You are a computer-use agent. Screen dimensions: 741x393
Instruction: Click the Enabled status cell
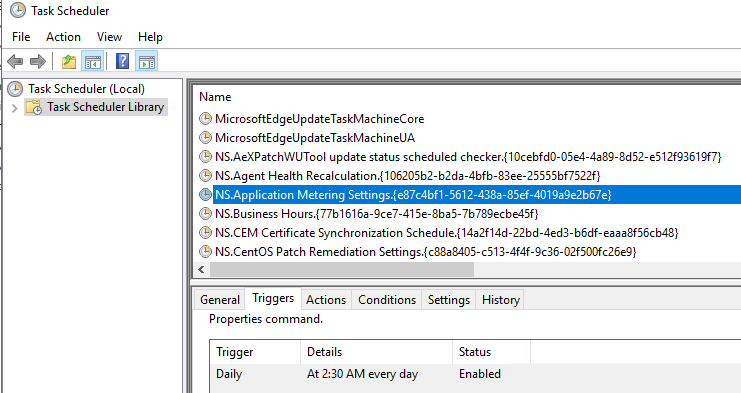click(480, 374)
